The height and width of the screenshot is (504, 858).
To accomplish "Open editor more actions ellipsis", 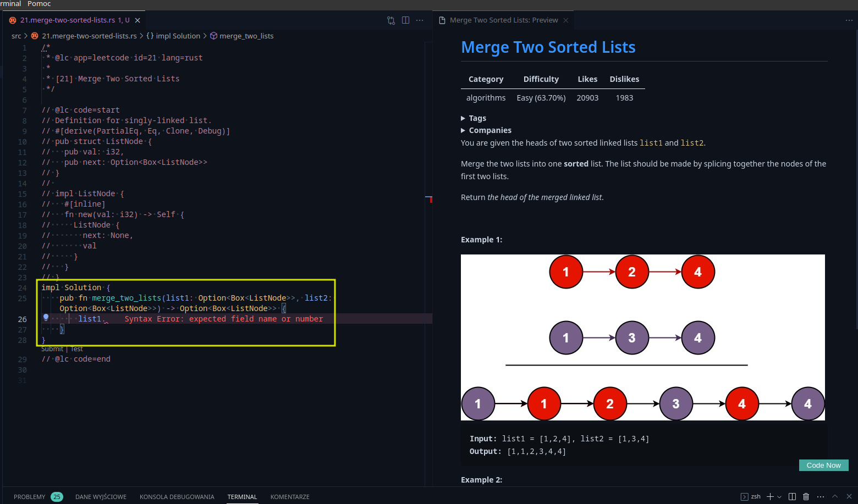I will coord(420,20).
